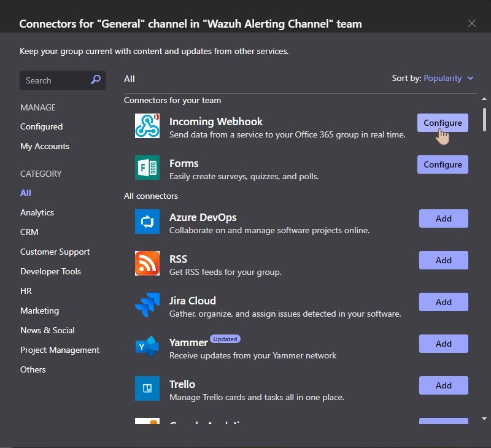
Task: Click the Azure DevOps connector icon
Action: pos(147,222)
